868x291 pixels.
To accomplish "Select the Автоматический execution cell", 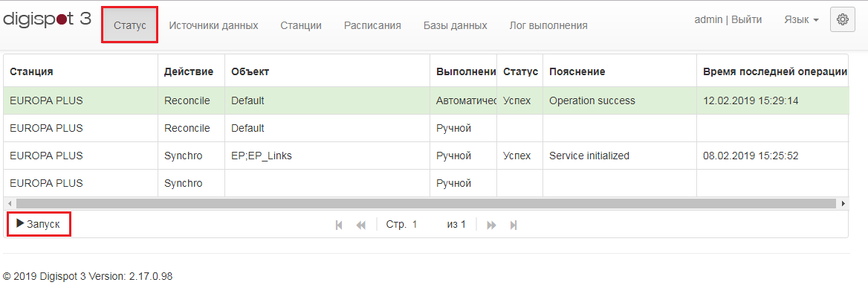I will coord(463,101).
